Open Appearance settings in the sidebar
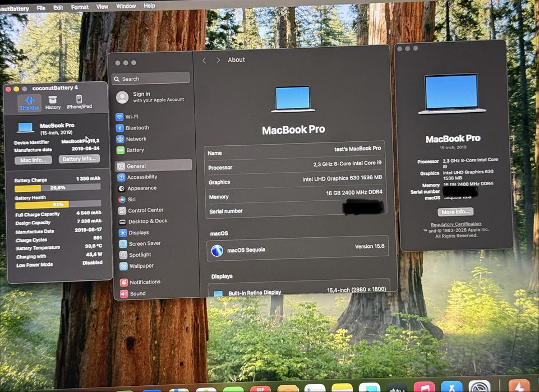The image size is (539, 392). tap(137, 188)
